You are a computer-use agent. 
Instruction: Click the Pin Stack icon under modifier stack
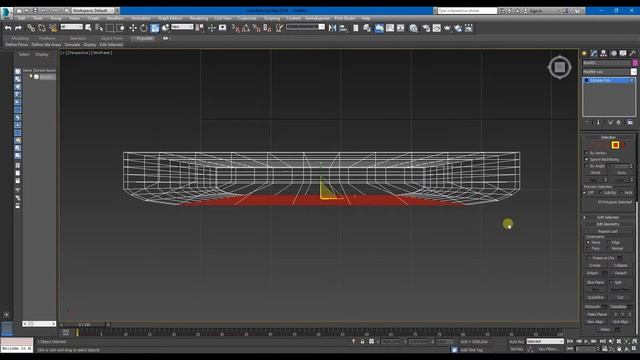tap(587, 122)
